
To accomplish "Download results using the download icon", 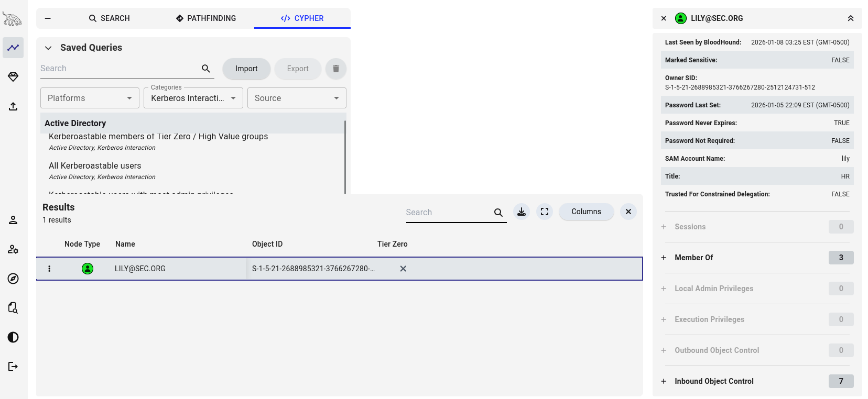I will coord(522,212).
